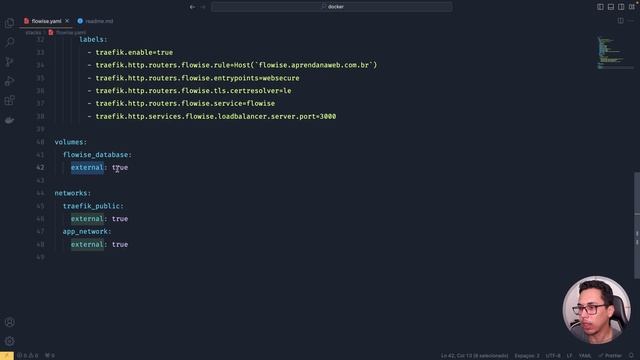
Task: Toggle the bottom panel layout icon
Action: pos(611,7)
